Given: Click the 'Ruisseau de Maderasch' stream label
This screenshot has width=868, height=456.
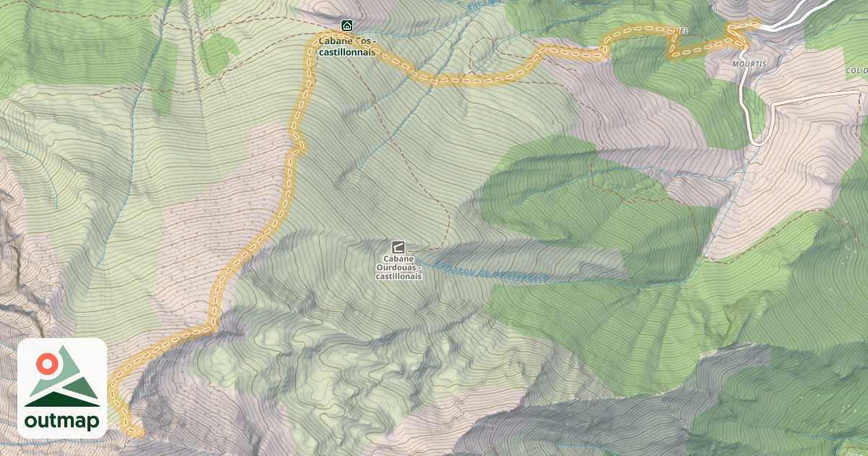Looking at the screenshot, I should pyautogui.click(x=493, y=271).
